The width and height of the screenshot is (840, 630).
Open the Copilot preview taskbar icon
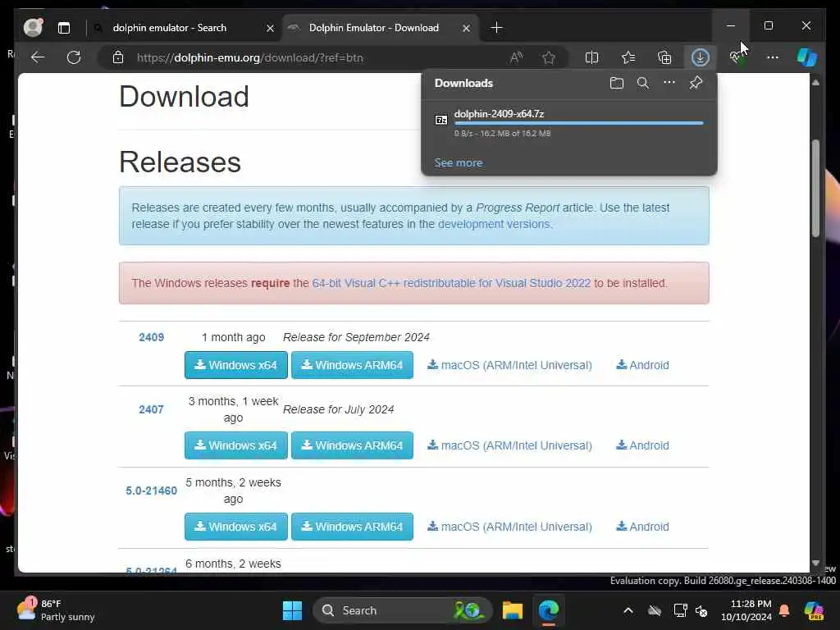click(x=814, y=610)
